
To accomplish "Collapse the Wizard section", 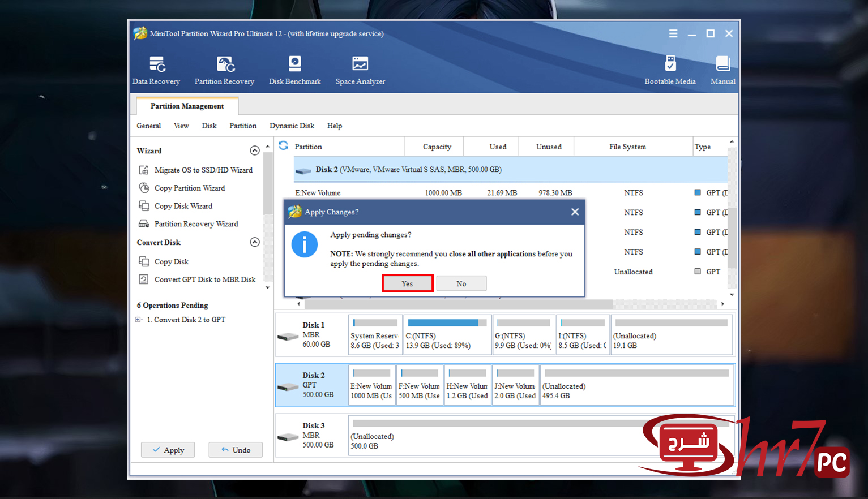I will click(x=255, y=150).
